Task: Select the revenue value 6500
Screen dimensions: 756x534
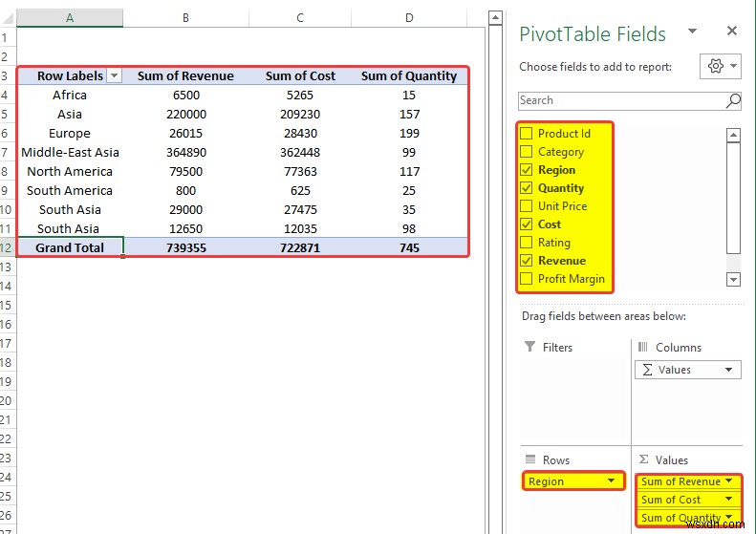Action: (x=185, y=95)
